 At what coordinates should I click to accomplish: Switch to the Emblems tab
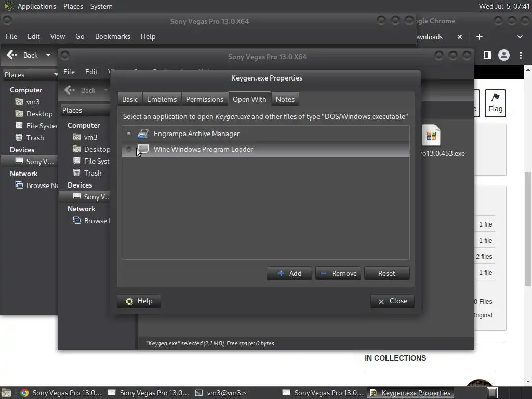point(162,99)
